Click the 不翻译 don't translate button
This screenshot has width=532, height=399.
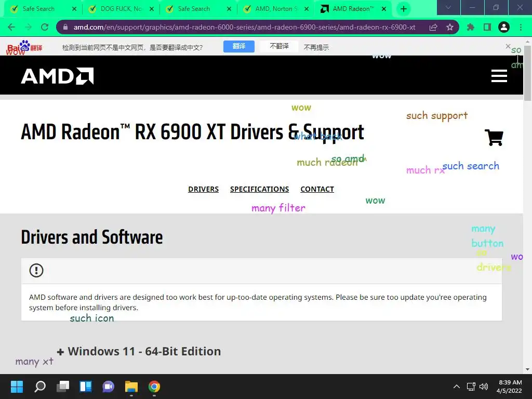pos(279,46)
